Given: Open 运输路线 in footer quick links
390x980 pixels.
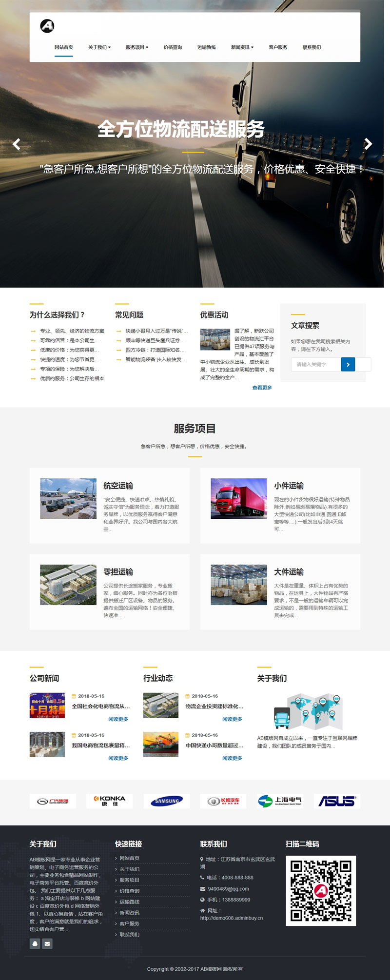Looking at the screenshot, I should (129, 902).
